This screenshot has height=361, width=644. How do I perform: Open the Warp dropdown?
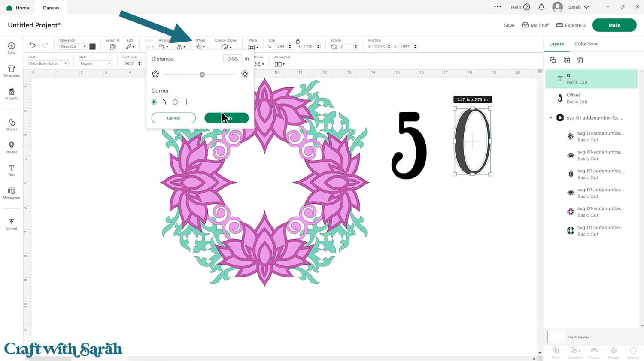(253, 47)
